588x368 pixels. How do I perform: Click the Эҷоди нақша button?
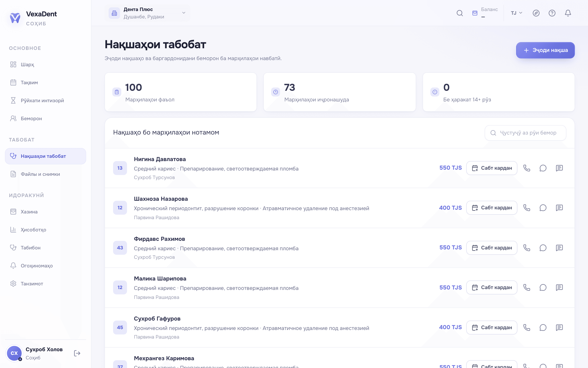(x=545, y=50)
